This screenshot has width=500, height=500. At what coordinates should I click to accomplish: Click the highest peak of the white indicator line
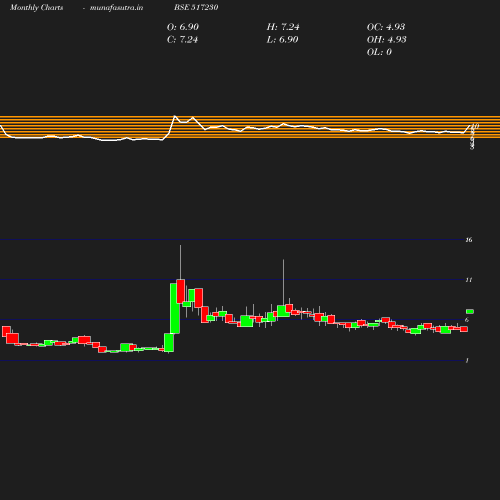(x=175, y=116)
